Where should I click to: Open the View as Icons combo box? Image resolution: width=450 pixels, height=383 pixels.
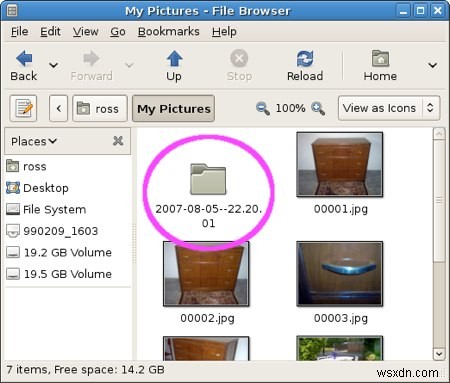click(389, 108)
